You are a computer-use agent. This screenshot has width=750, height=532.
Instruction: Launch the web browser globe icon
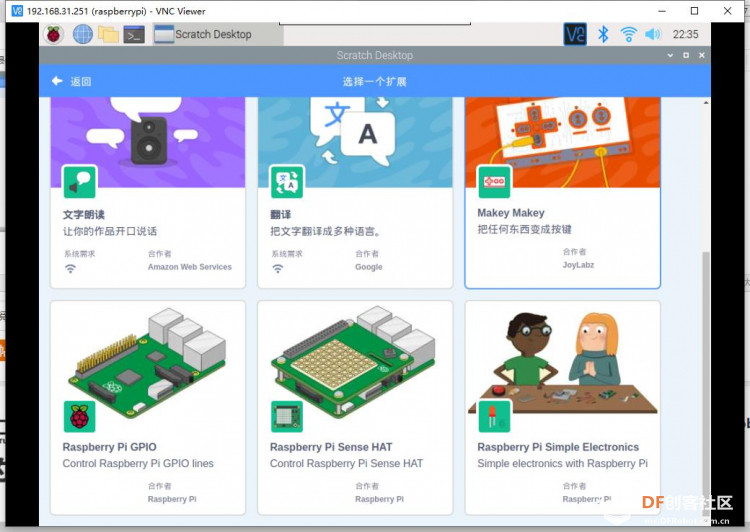[x=83, y=34]
